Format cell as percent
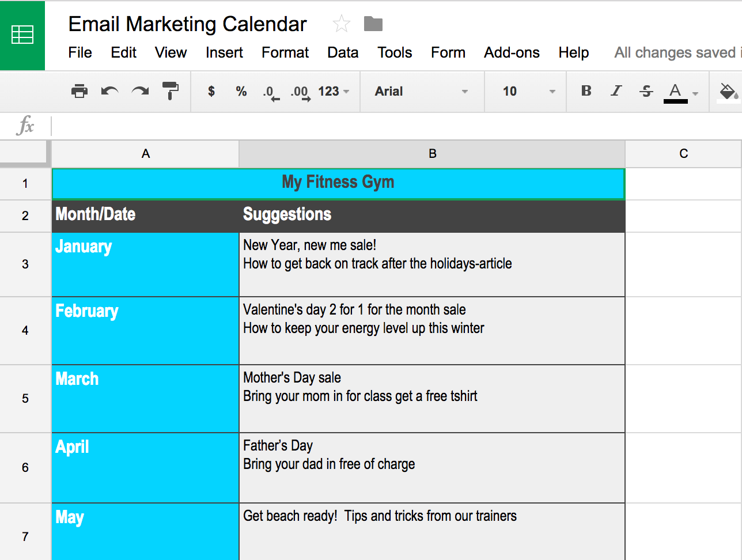Screen dimensions: 742x560 point(241,91)
